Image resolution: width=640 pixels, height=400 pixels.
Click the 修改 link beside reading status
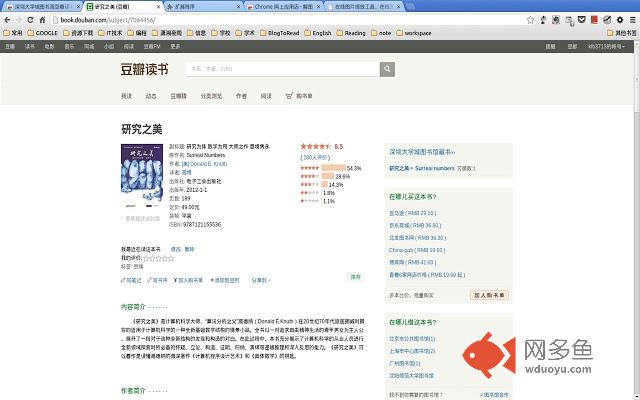(x=176, y=249)
